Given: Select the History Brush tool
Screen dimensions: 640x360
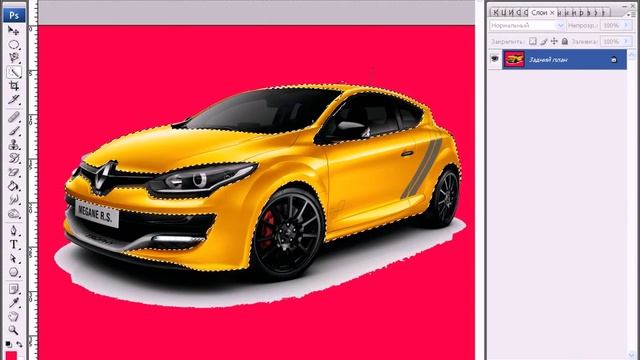Looking at the screenshot, I should (13, 158).
